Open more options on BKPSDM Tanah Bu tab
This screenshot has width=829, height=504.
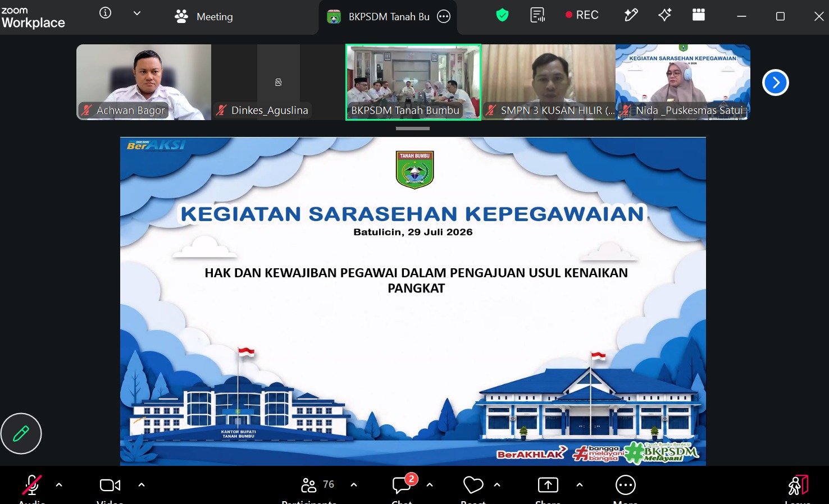444,17
